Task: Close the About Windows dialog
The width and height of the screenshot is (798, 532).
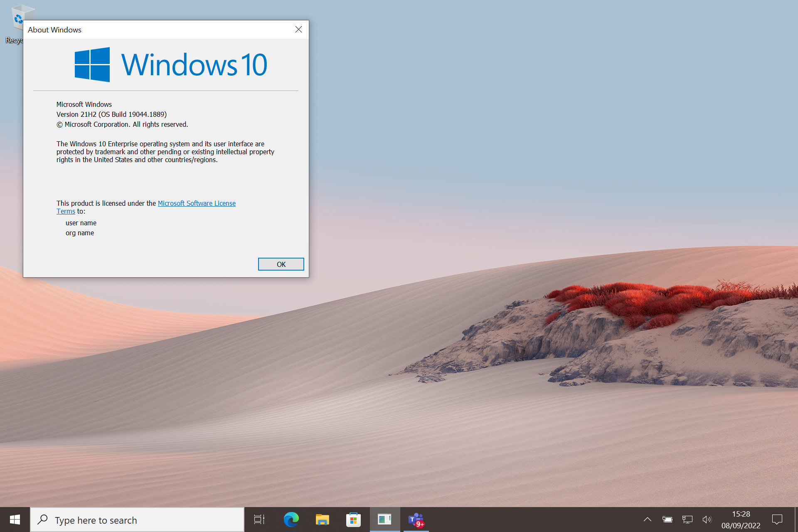Action: tap(298, 29)
